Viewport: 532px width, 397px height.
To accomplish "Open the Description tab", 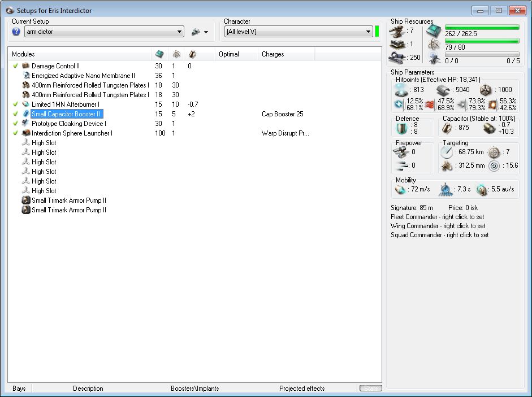I will 88,388.
